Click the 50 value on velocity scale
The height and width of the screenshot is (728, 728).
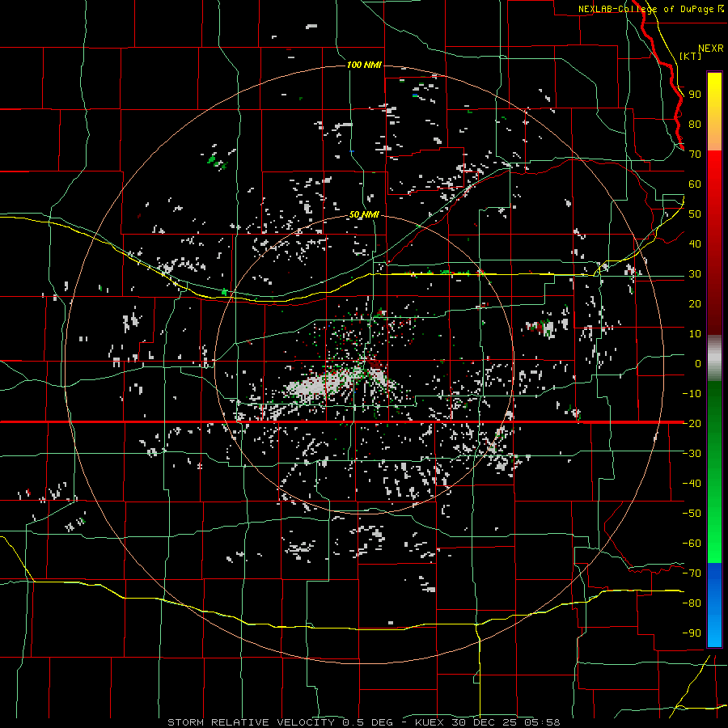point(695,214)
